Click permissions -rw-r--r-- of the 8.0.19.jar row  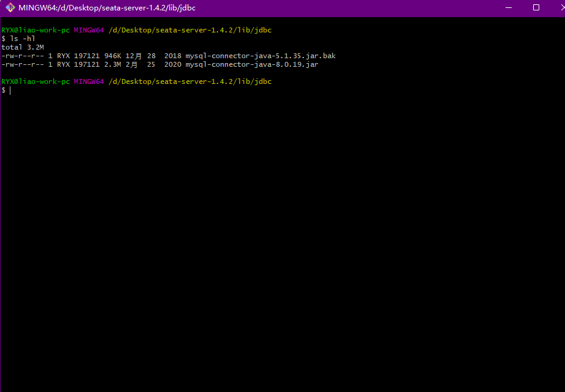pyautogui.click(x=23, y=64)
